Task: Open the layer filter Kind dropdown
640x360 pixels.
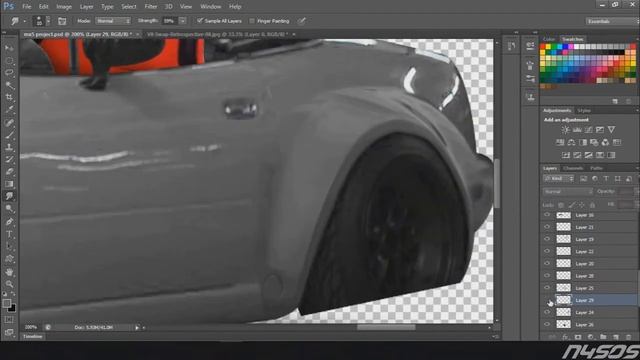Action: tap(558, 179)
